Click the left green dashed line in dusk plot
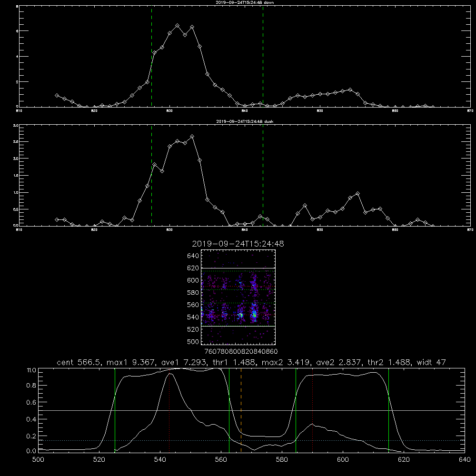476x476 pixels. pyautogui.click(x=151, y=176)
